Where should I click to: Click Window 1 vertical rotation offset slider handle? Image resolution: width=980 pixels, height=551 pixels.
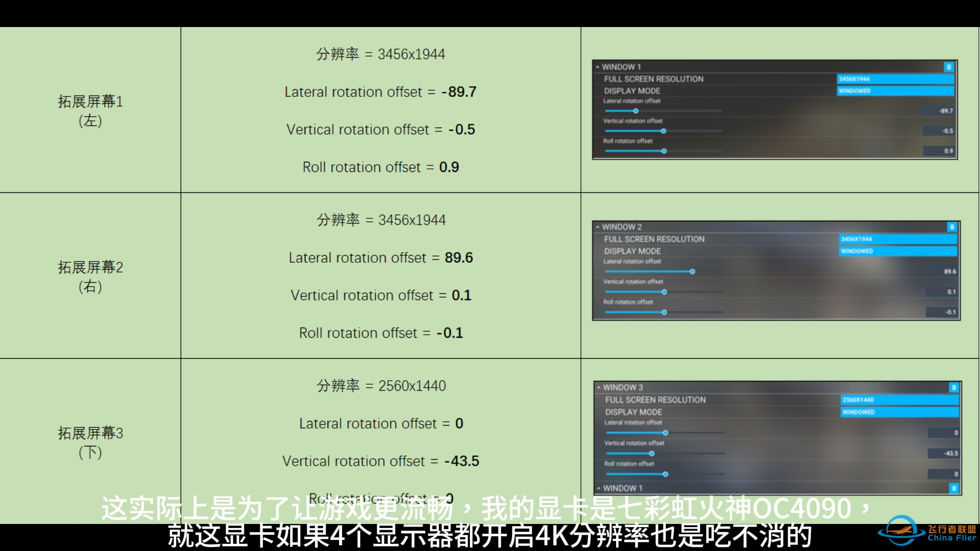click(664, 131)
